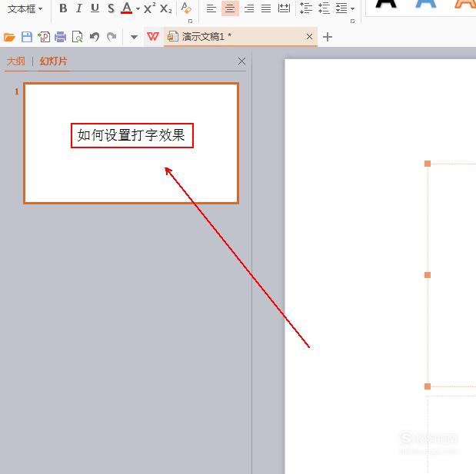Apply superscript formatting
This screenshot has height=474, width=476.
pos(149,8)
